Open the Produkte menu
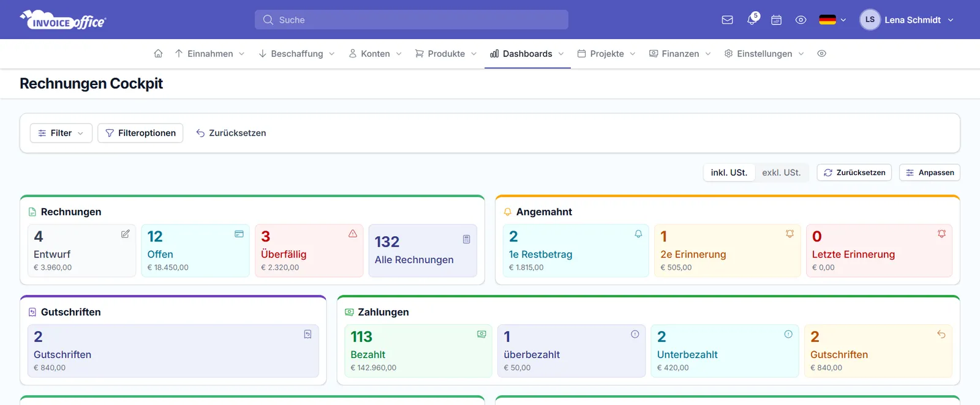 click(x=446, y=54)
